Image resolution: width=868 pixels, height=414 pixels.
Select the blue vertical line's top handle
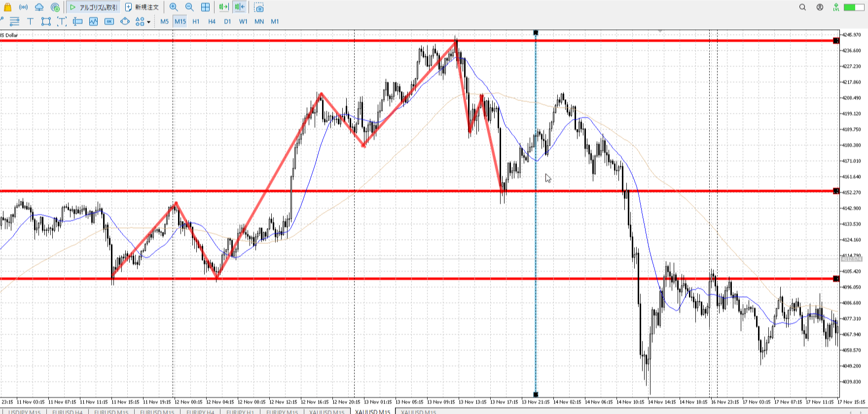tap(536, 33)
